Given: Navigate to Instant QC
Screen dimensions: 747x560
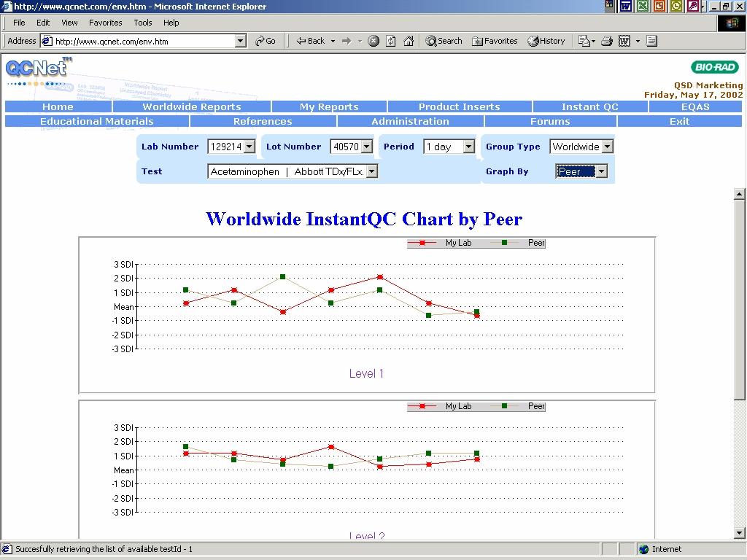Looking at the screenshot, I should tap(589, 106).
